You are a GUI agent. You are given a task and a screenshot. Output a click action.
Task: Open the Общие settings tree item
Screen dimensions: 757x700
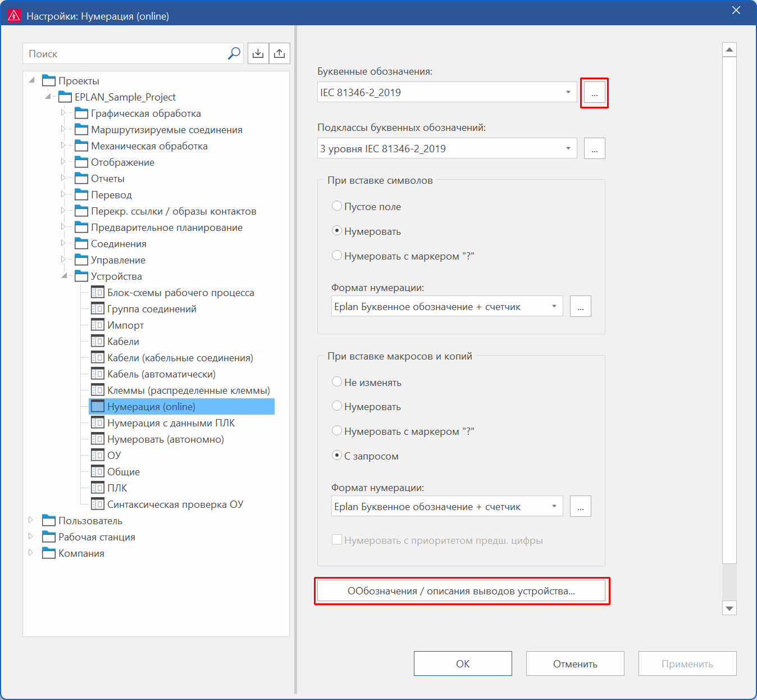point(124,471)
